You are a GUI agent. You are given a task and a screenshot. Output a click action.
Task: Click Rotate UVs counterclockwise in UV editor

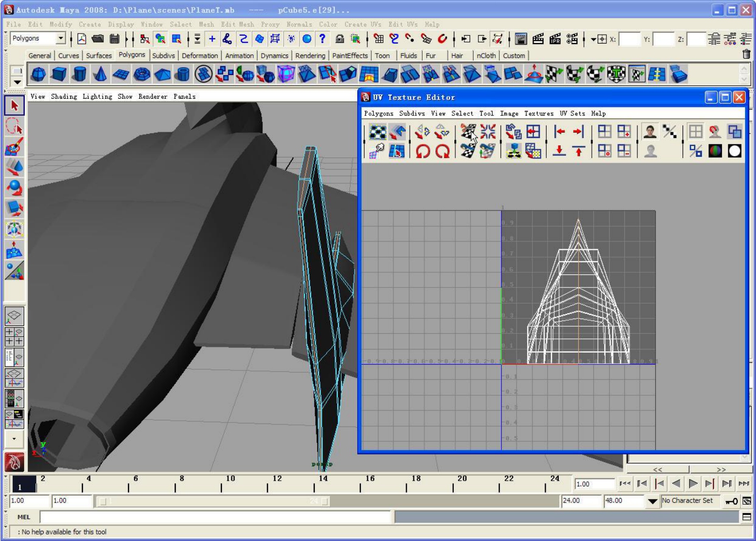click(x=423, y=152)
